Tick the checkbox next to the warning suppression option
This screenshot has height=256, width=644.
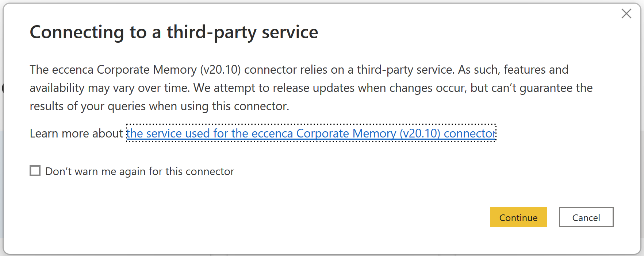click(x=35, y=171)
